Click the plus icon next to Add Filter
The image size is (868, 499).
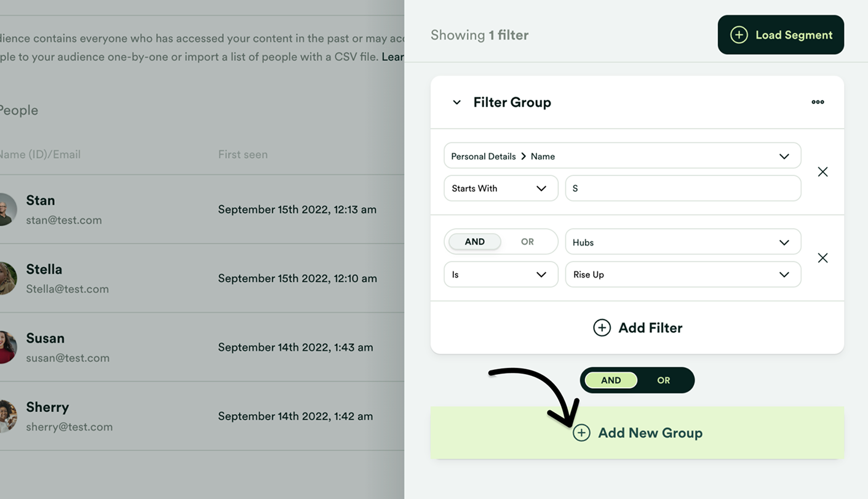602,327
